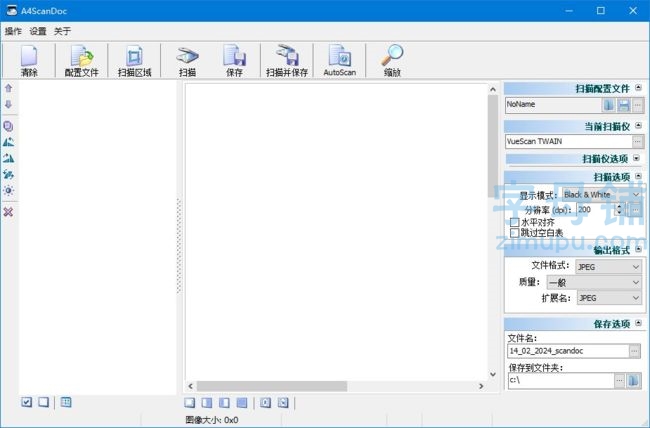650x428 pixels.
Task: Click the last zoom icon below the preview
Action: tap(283, 403)
